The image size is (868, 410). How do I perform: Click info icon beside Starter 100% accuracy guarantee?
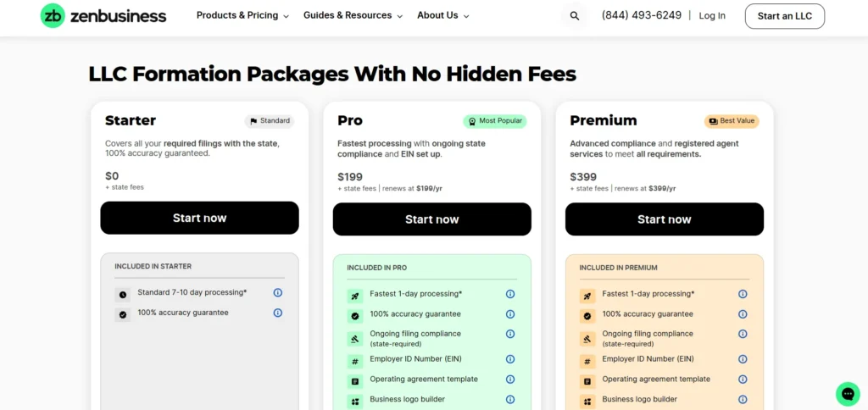277,313
